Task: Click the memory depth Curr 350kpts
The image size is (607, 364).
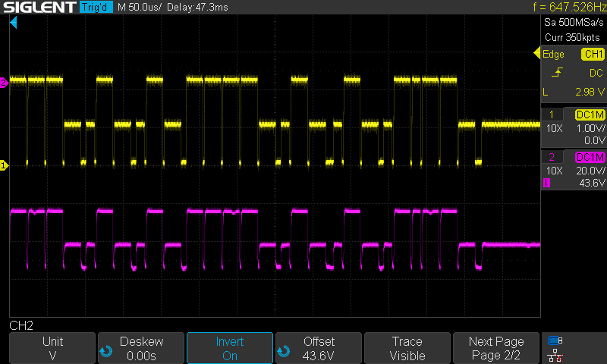Action: tap(572, 37)
